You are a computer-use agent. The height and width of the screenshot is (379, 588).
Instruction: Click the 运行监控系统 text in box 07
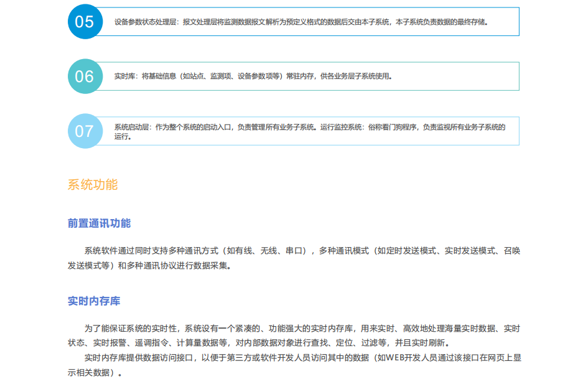[x=341, y=127]
